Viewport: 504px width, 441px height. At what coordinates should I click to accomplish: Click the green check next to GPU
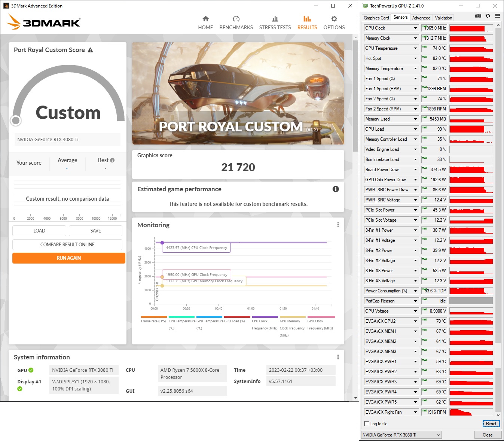31,370
